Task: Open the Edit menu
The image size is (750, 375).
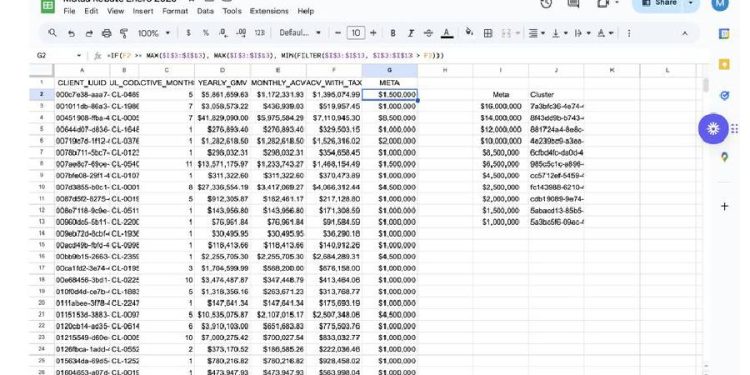Action: point(91,11)
